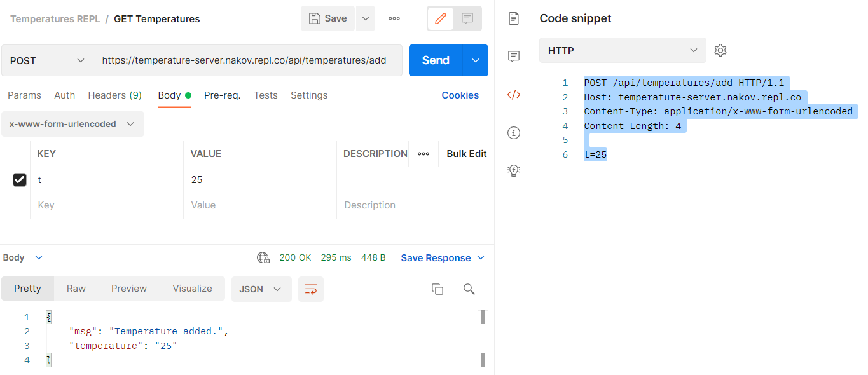Click the Cookies link
The height and width of the screenshot is (375, 868).
click(x=460, y=95)
